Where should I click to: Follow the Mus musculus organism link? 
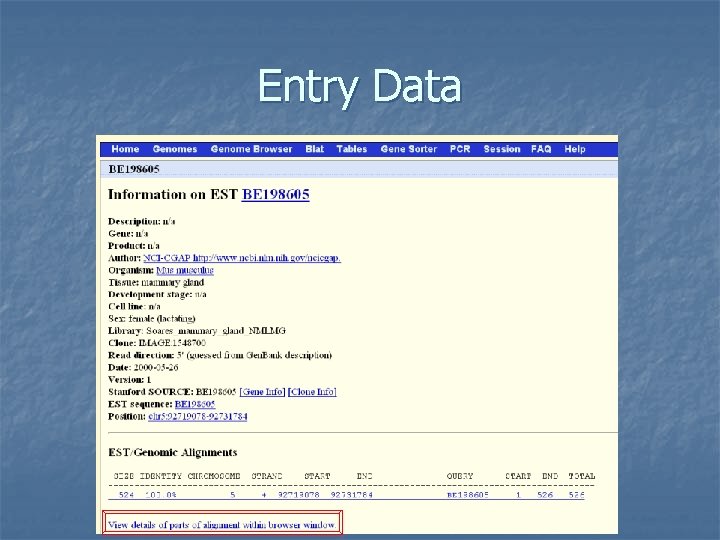[185, 270]
